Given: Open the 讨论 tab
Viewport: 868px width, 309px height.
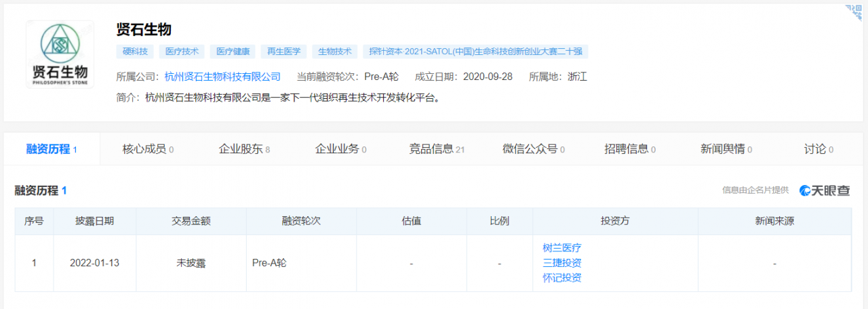Looking at the screenshot, I should 818,149.
